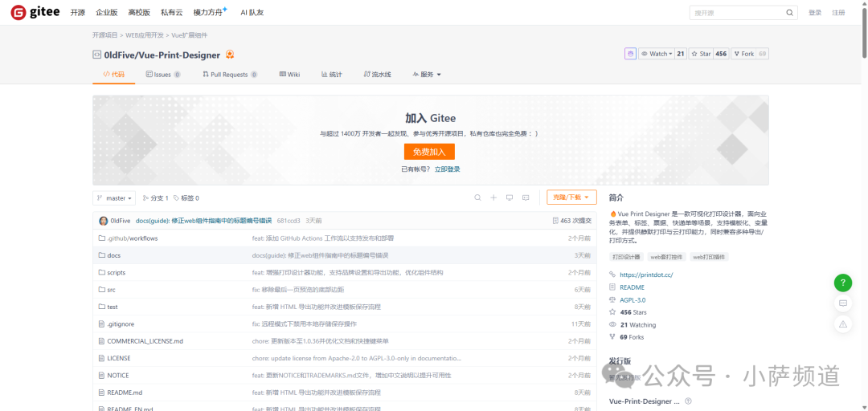This screenshot has width=868, height=411.
Task: Click the file icon of the LICENSE row
Action: point(102,358)
